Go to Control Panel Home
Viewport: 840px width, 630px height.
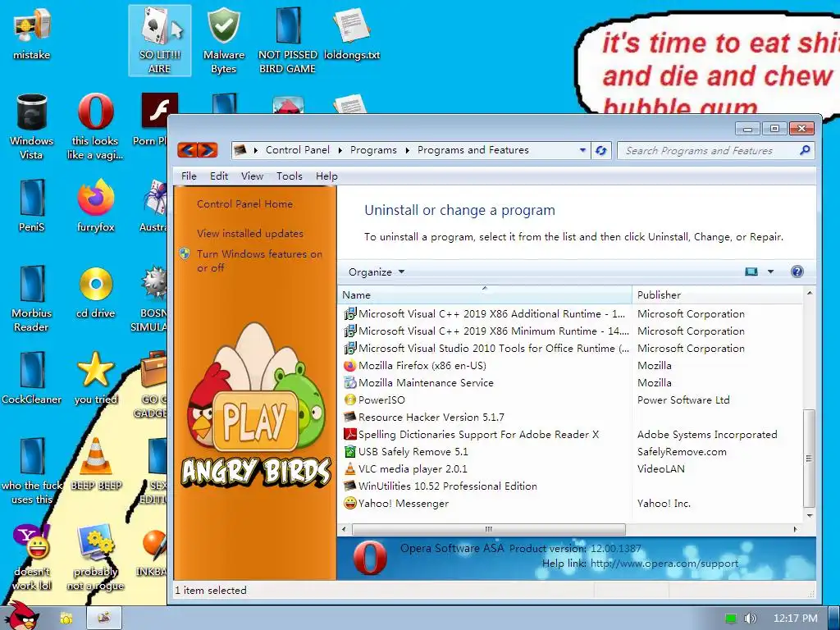pos(244,204)
